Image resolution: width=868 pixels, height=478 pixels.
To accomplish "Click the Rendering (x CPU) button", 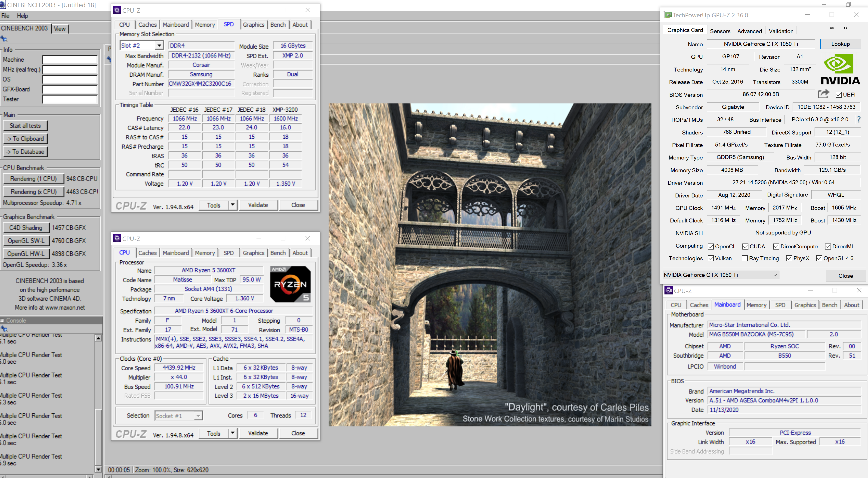I will 33,192.
